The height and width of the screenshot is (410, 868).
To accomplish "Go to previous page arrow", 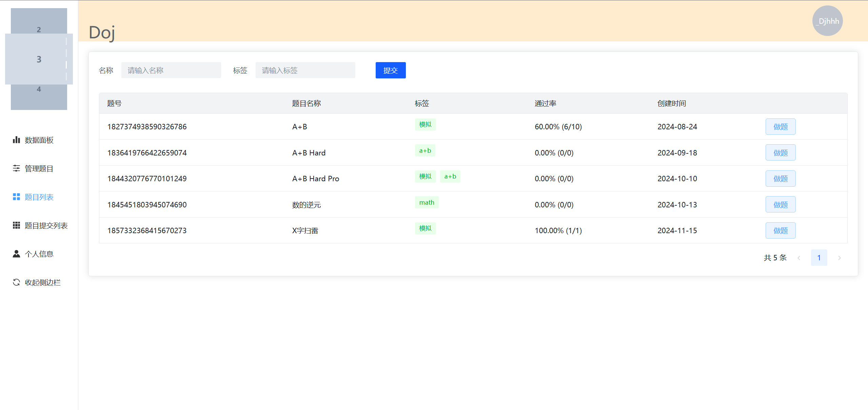I will pos(799,258).
